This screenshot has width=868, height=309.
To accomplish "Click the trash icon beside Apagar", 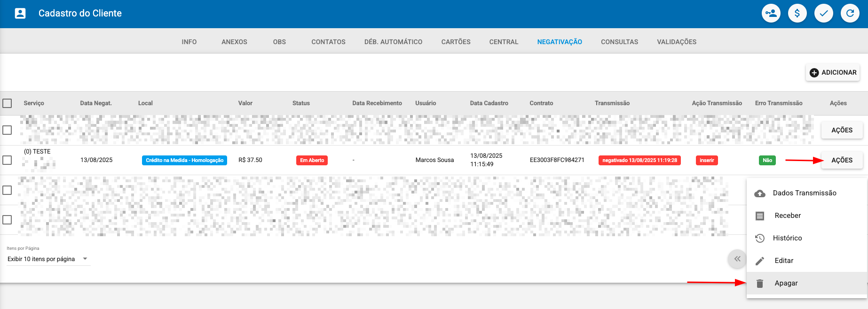I will [x=760, y=283].
